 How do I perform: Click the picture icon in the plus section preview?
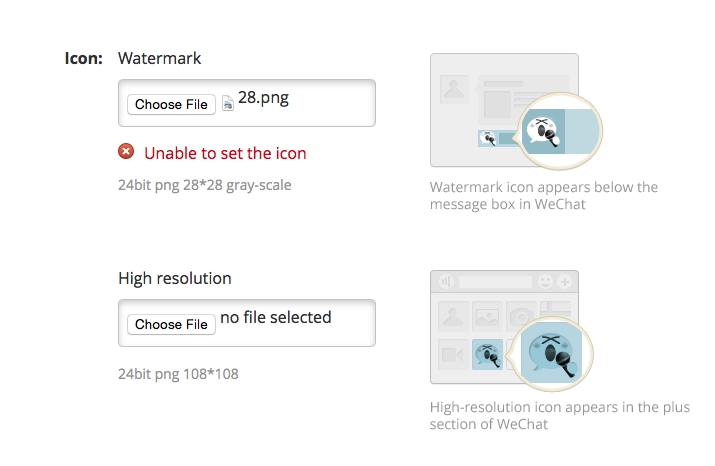tap(487, 317)
